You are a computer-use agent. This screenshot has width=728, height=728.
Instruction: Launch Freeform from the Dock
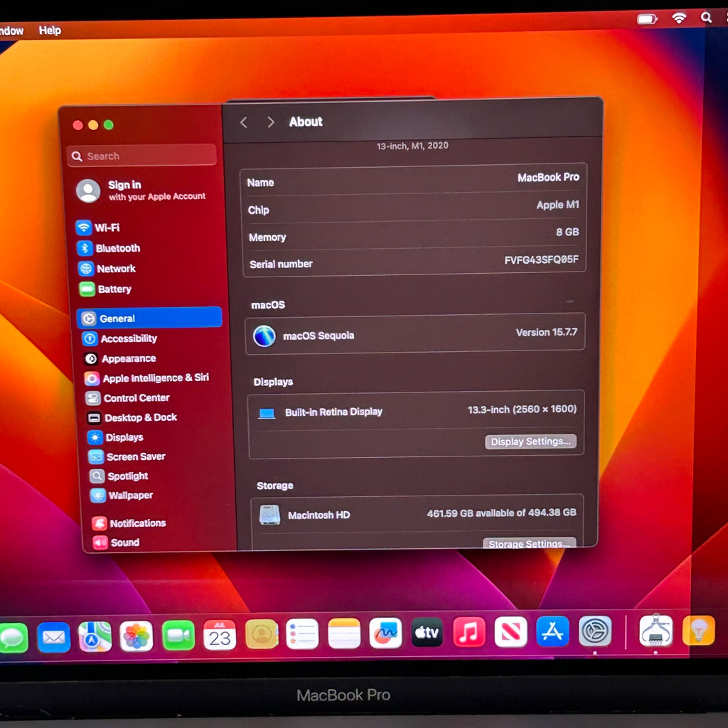pyautogui.click(x=385, y=632)
